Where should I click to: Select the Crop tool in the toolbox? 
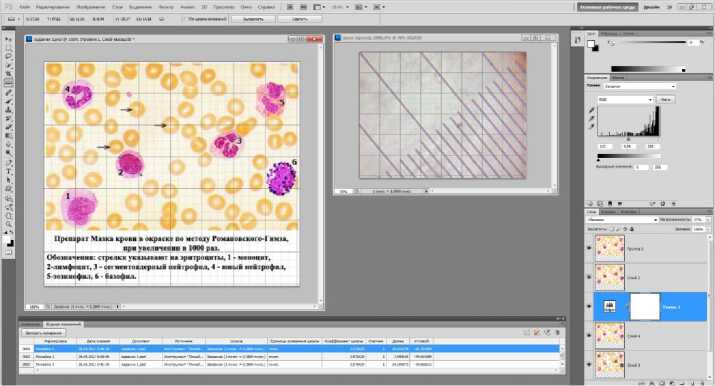[x=9, y=74]
